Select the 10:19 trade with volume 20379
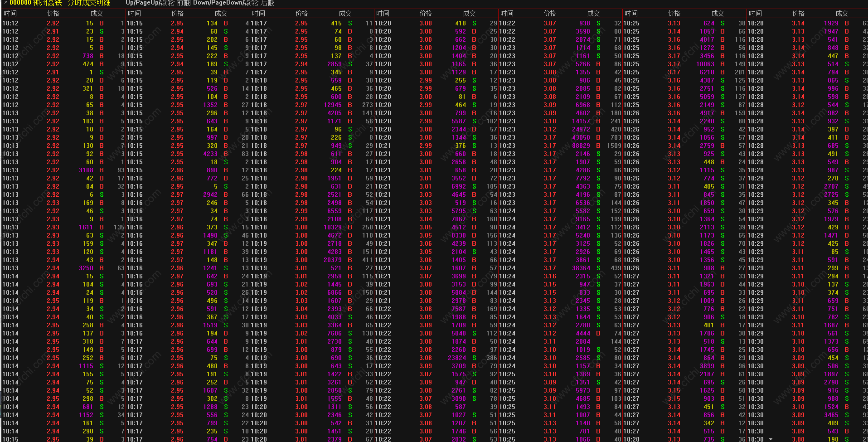 click(333, 260)
